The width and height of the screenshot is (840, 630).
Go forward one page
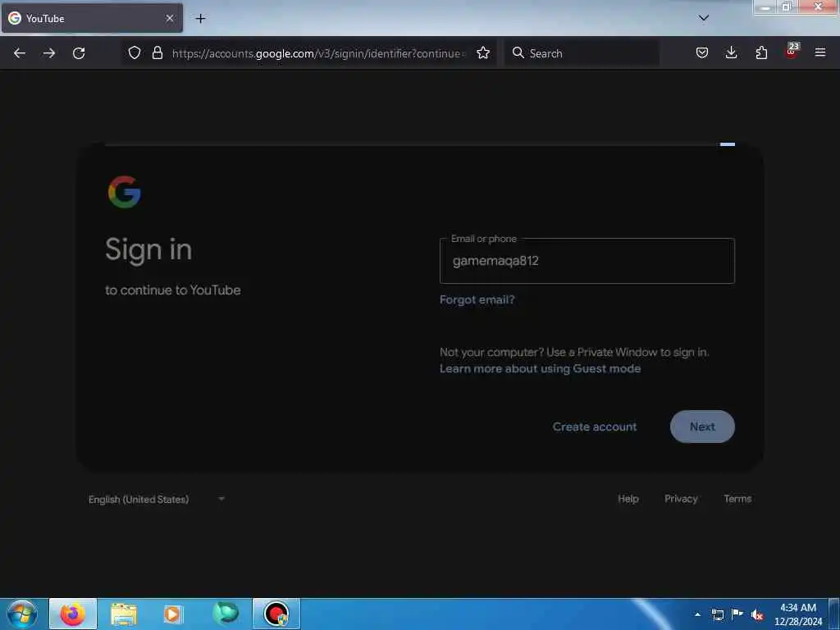[49, 53]
